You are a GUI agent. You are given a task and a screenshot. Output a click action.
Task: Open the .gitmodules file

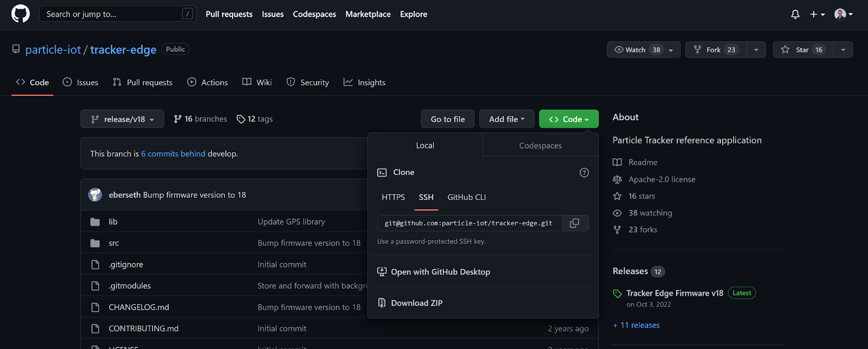(x=130, y=286)
